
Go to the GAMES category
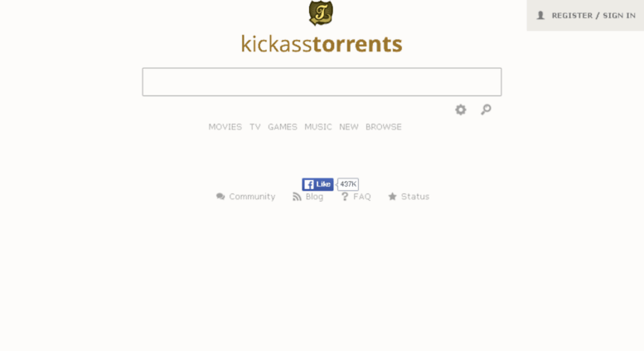tap(282, 127)
